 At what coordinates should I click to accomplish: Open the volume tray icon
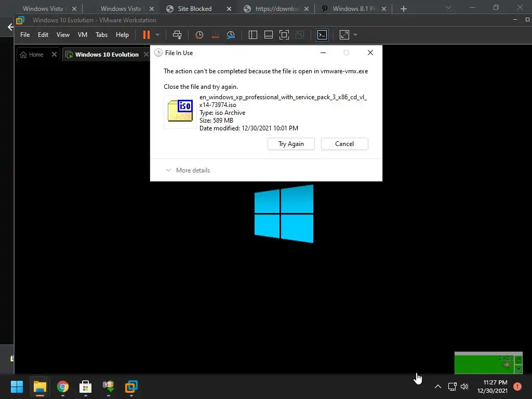tap(464, 387)
